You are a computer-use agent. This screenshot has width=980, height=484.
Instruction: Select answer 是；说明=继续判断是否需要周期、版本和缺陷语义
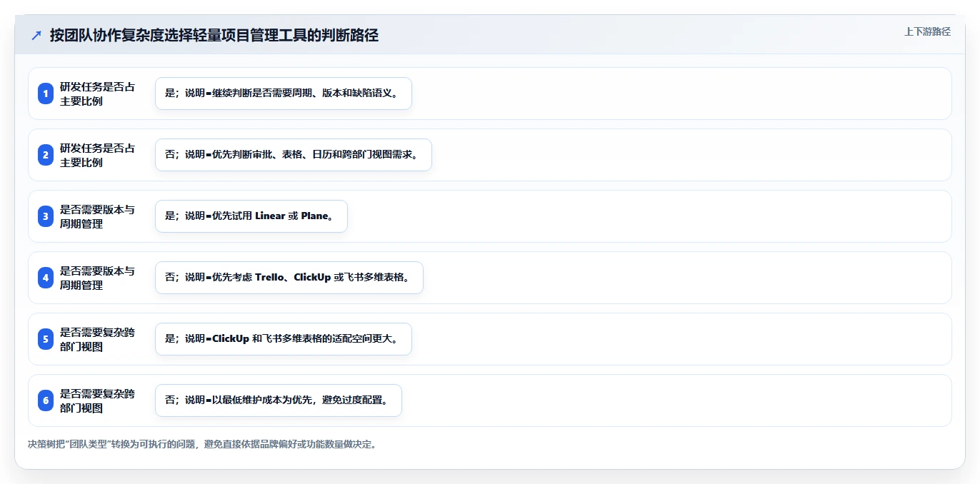coord(284,94)
